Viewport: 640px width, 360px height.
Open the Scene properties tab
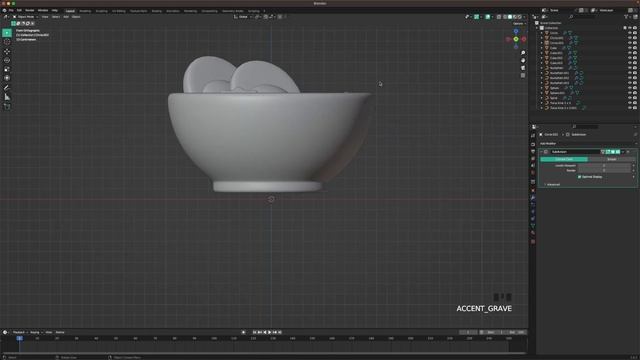533,166
